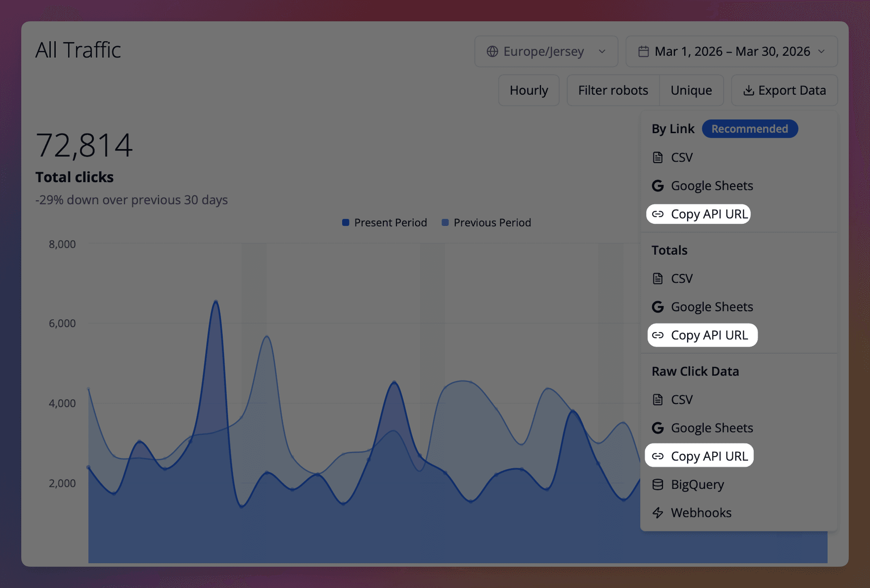Select CSV under Raw Click Data

click(x=681, y=399)
